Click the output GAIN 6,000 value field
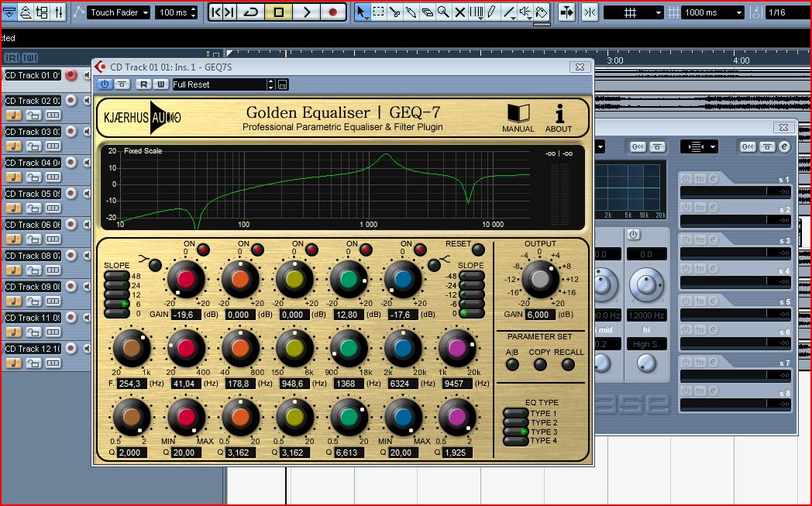The width and height of the screenshot is (812, 506). (540, 315)
